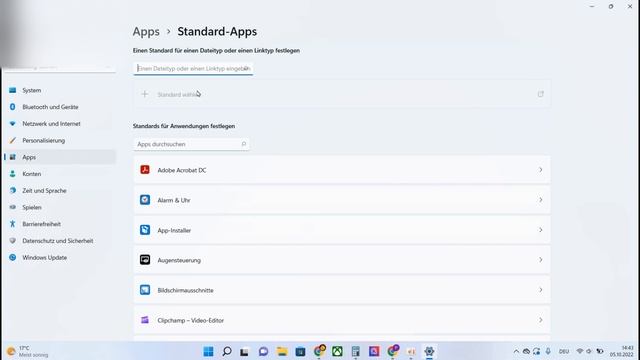Expand the Augensteuerung chevron
Screen dimensions: 640x360
(540, 260)
